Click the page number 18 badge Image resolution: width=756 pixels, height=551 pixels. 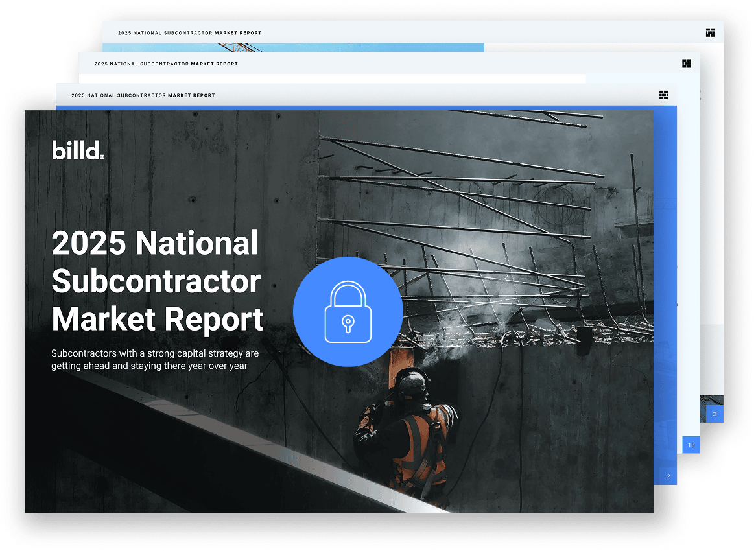tap(691, 445)
